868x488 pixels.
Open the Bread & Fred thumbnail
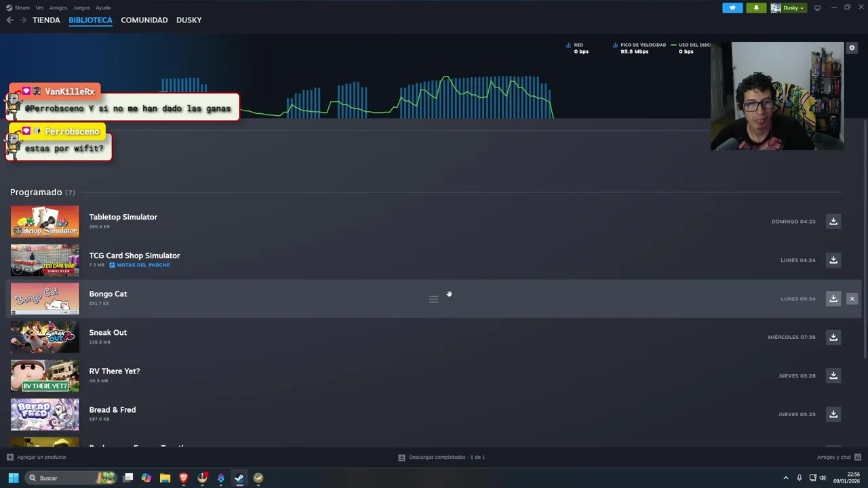pos(45,414)
